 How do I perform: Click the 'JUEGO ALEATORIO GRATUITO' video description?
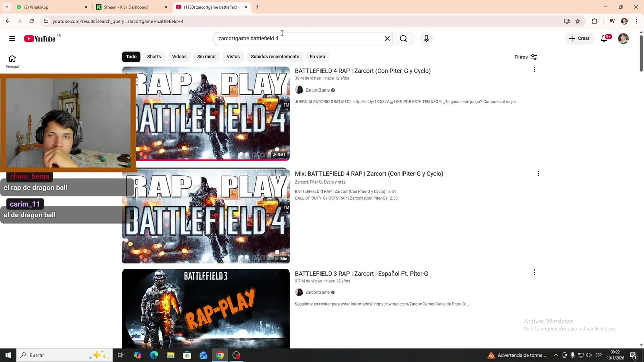[408, 102]
